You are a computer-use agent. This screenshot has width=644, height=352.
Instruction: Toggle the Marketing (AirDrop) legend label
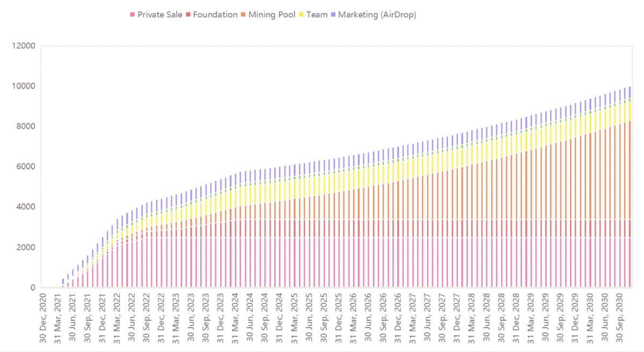tap(377, 15)
